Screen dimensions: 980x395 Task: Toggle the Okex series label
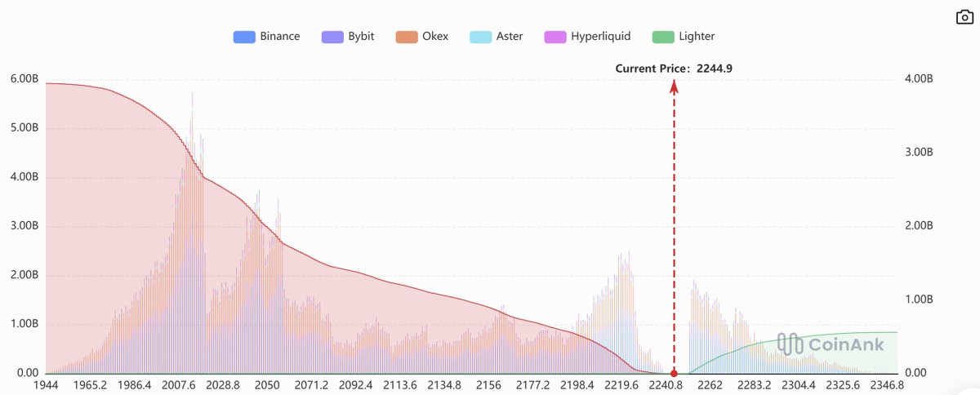tap(436, 37)
